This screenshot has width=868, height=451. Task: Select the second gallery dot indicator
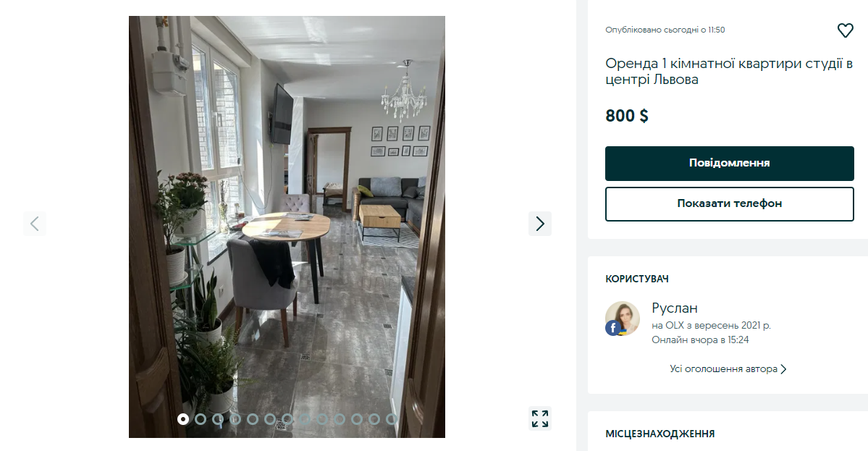pyautogui.click(x=201, y=419)
